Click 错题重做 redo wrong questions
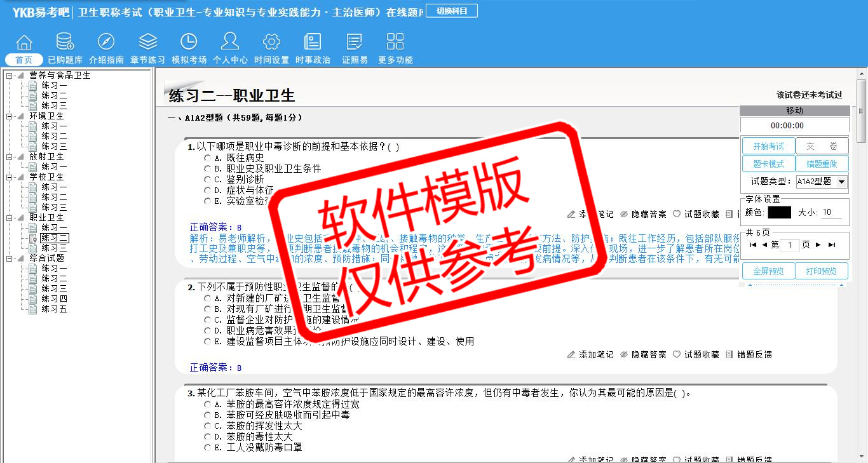Image resolution: width=868 pixels, height=463 pixels. (822, 164)
